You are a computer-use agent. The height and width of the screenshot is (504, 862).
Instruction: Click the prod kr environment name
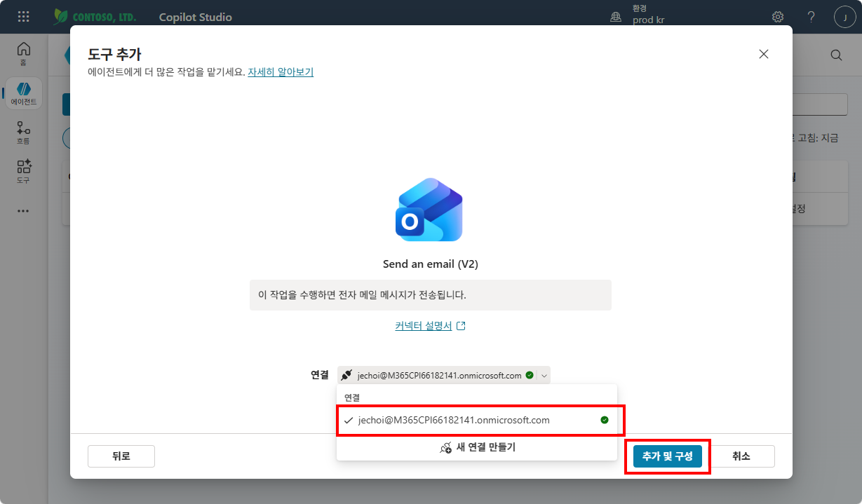[x=648, y=20]
